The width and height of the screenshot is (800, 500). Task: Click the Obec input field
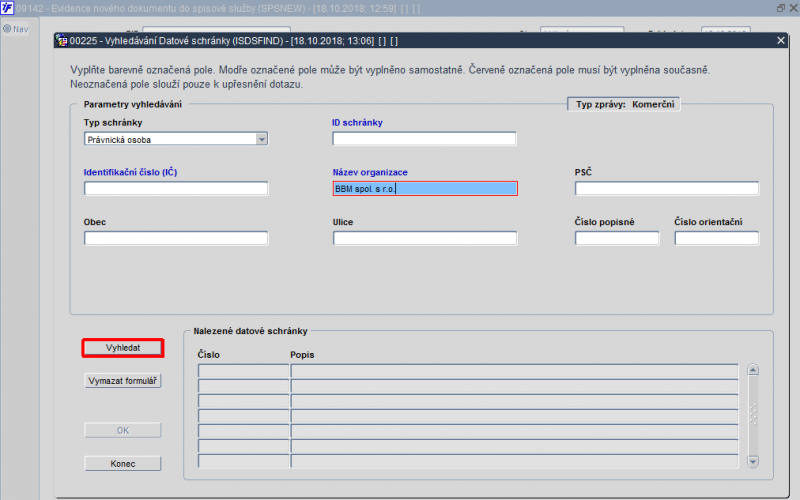(x=176, y=238)
